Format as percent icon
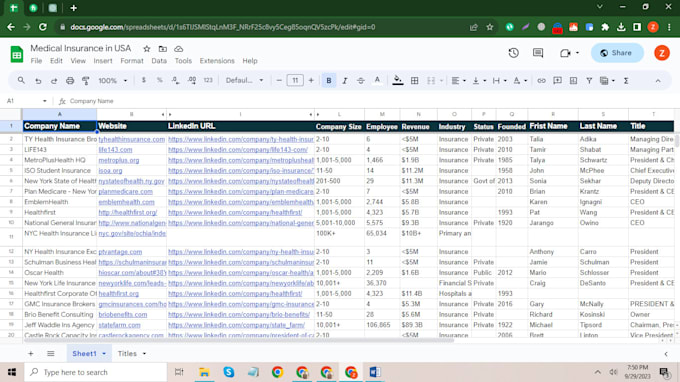This screenshot has height=382, width=680. pyautogui.click(x=160, y=80)
